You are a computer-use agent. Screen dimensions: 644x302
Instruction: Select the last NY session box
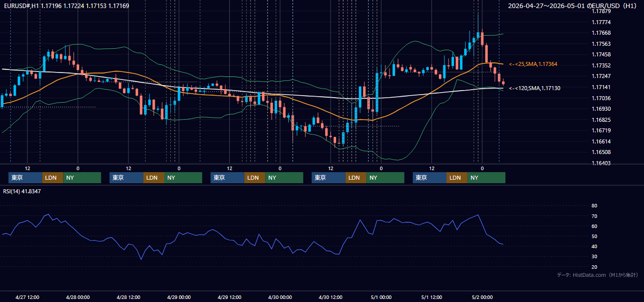click(x=486, y=178)
